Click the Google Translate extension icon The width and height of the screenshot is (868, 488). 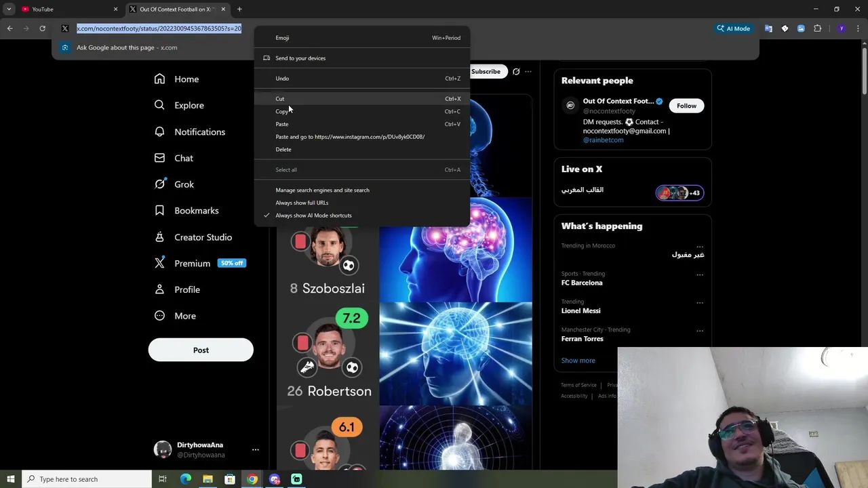click(x=768, y=28)
